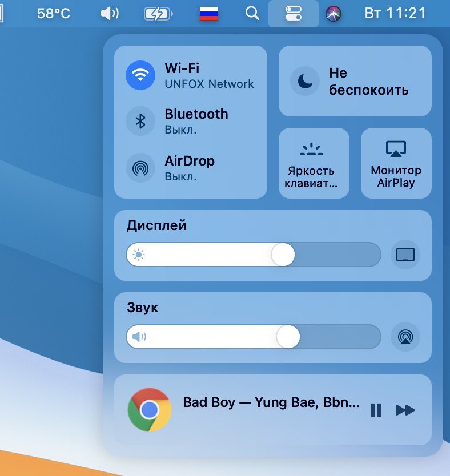Skip to next track
This screenshot has height=476, width=450.
[405, 410]
